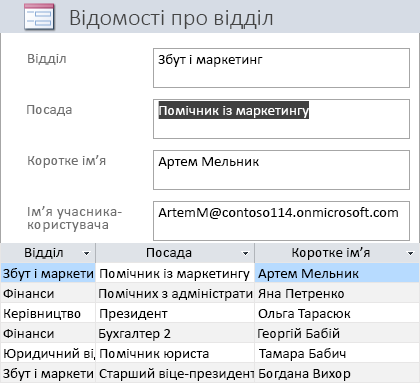This screenshot has width=420, height=384.
Task: Select Фінанси cell in Георгій Бабій row
Action: pyautogui.click(x=48, y=334)
